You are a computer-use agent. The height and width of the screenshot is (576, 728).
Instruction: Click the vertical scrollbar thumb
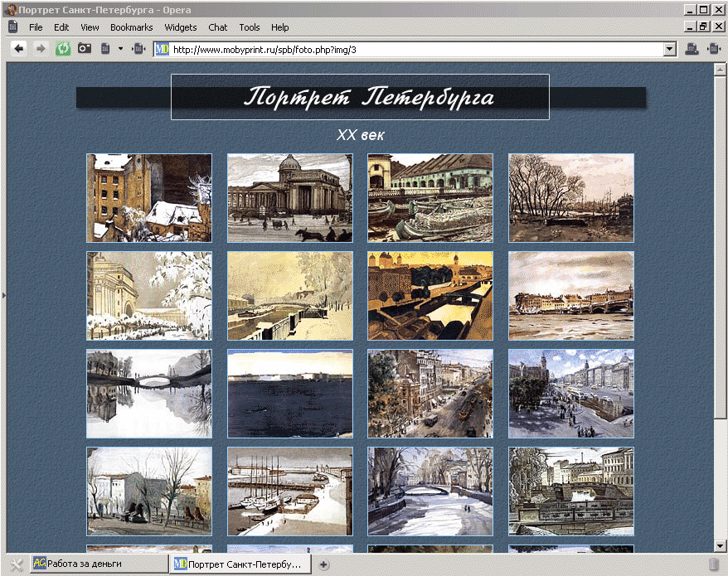pos(720,246)
